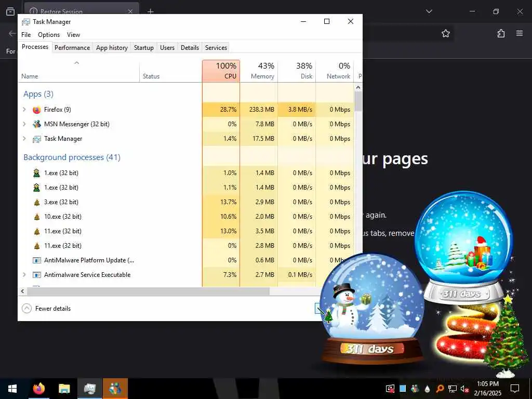Click the Task Manager row icon in Apps
This screenshot has width=532, height=399.
[37, 139]
